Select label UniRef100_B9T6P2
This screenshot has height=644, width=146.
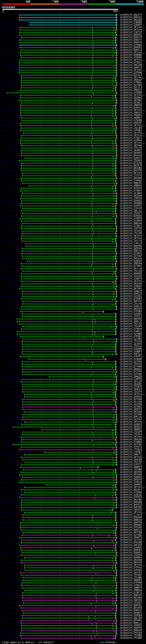click(131, 620)
